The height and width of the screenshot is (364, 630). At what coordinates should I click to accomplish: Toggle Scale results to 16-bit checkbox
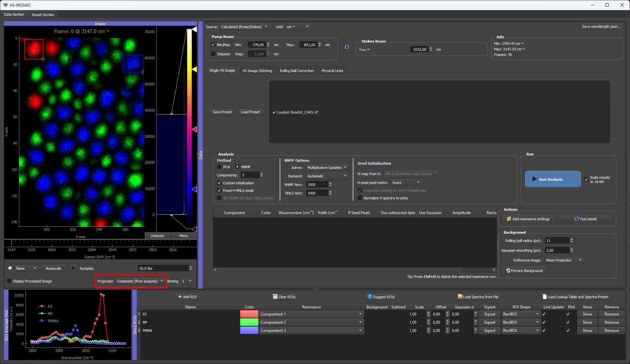586,179
